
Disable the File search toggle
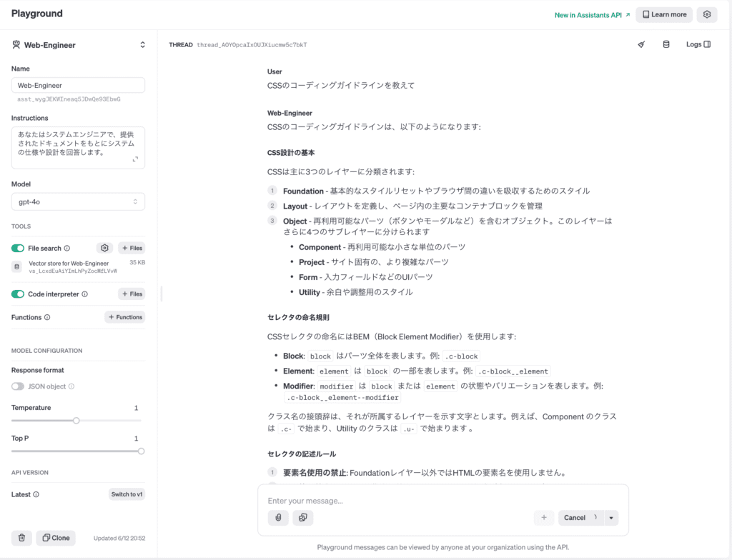18,248
